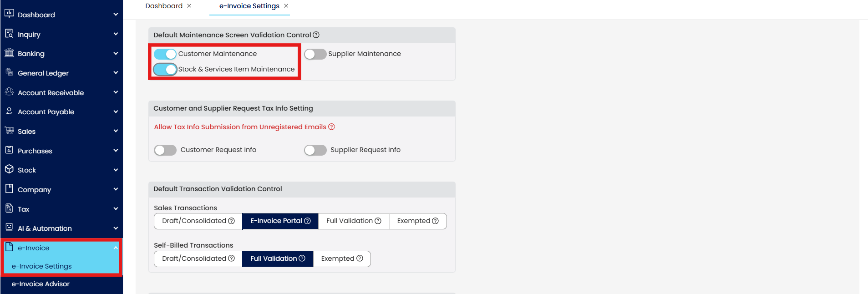Screen dimensions: 868x294
Task: Select Exempted for Sales Transactions
Action: click(x=417, y=221)
